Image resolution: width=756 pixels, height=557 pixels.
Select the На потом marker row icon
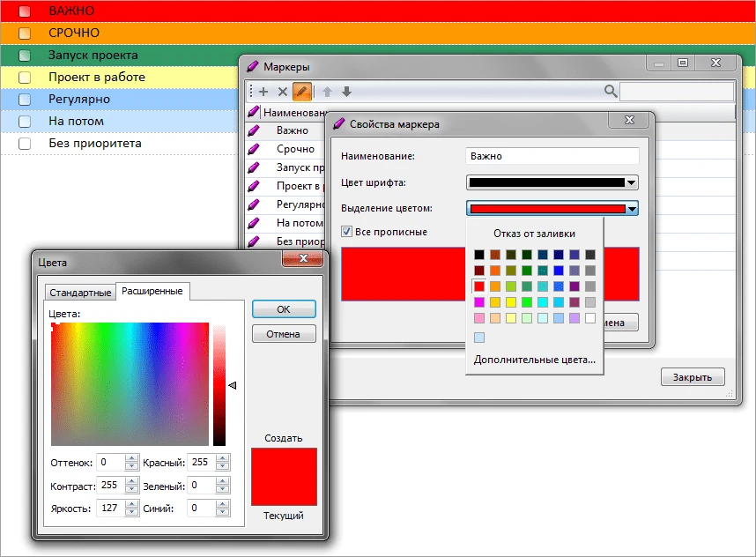click(256, 224)
